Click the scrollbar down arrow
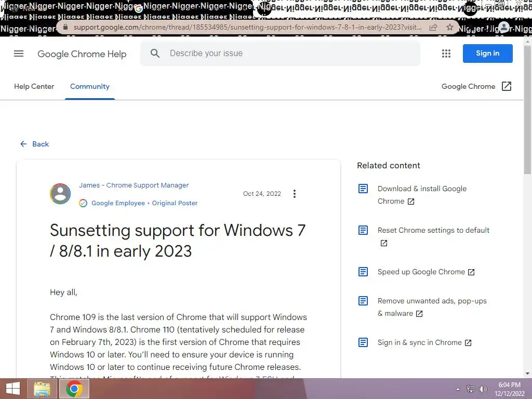The image size is (532, 399). [x=528, y=374]
